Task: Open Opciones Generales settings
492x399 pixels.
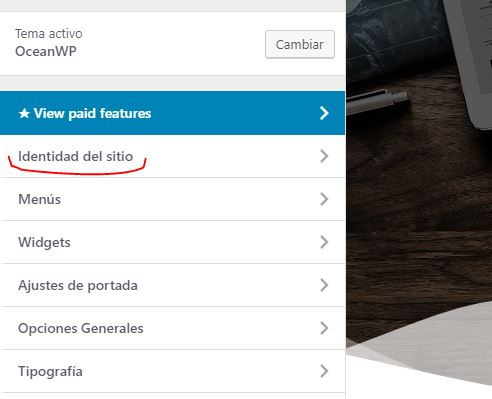Action: point(172,328)
